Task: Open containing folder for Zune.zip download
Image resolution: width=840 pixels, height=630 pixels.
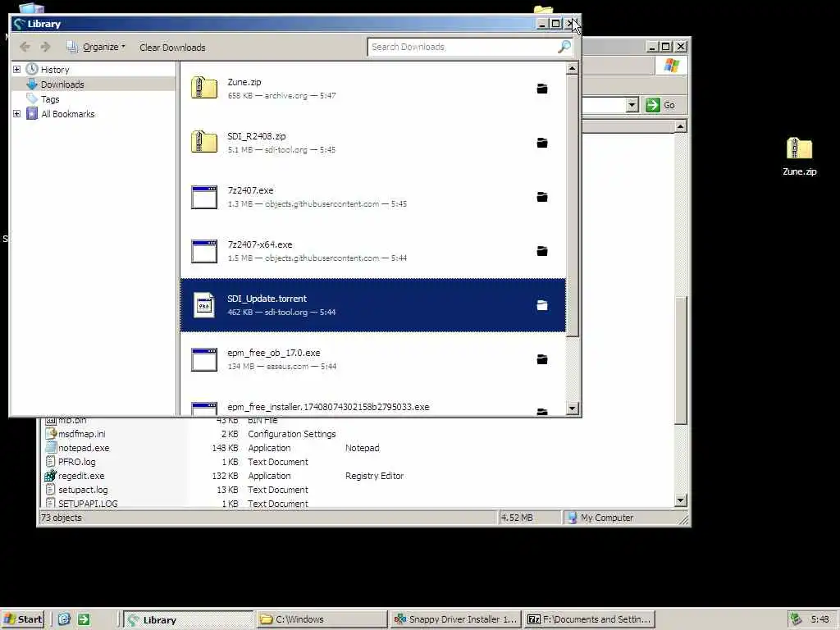Action: coord(542,89)
